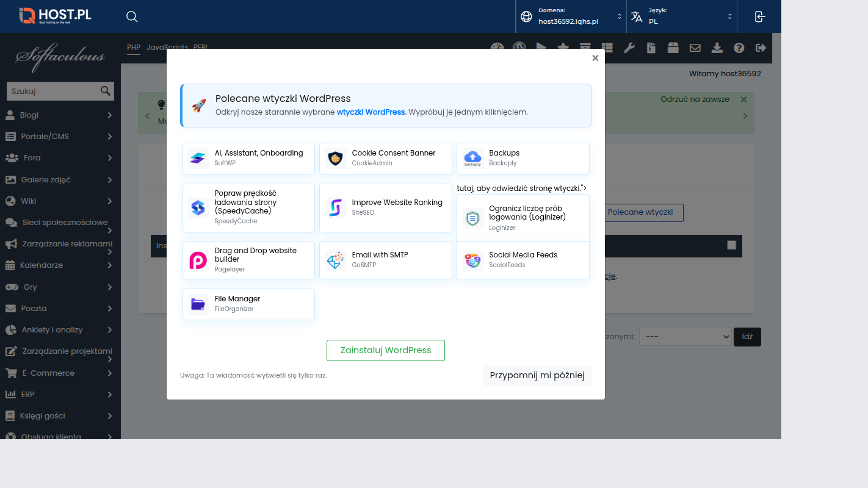Open the top bar search magnifier
The width and height of the screenshot is (868, 488).
132,16
